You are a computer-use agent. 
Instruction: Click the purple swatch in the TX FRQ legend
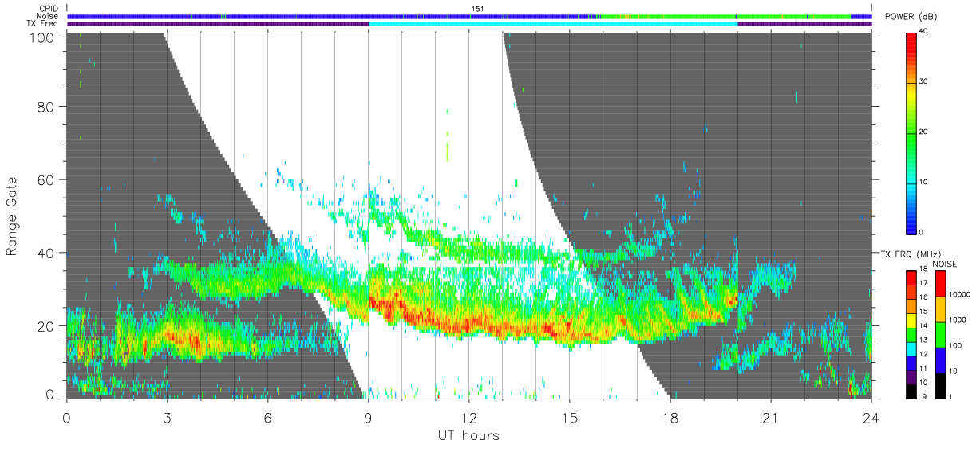[911, 377]
